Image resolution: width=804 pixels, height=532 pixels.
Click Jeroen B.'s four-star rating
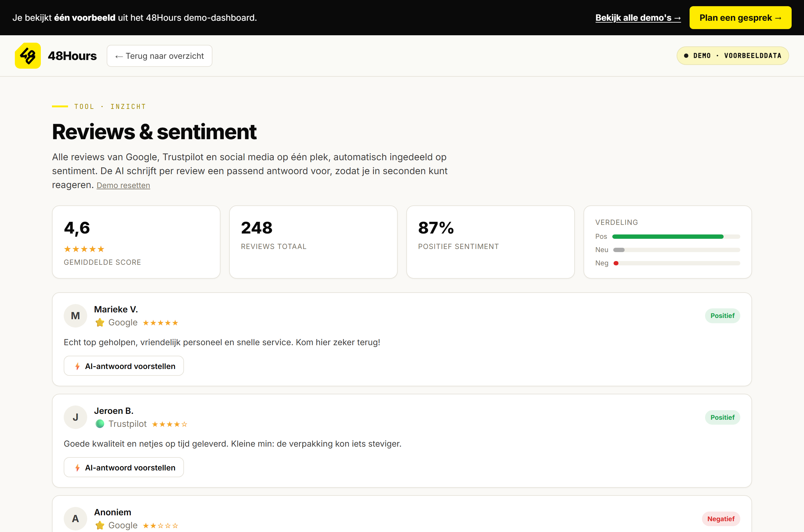[x=170, y=424]
